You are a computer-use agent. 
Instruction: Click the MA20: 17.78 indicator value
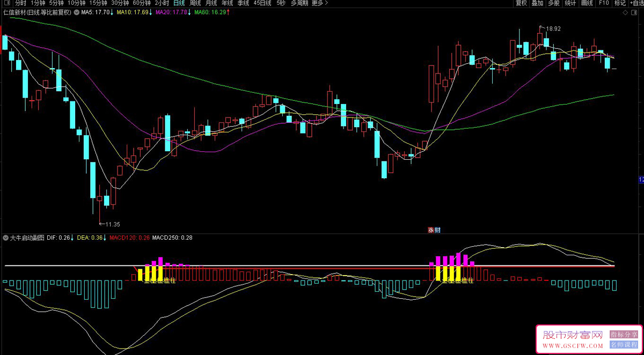pos(171,12)
